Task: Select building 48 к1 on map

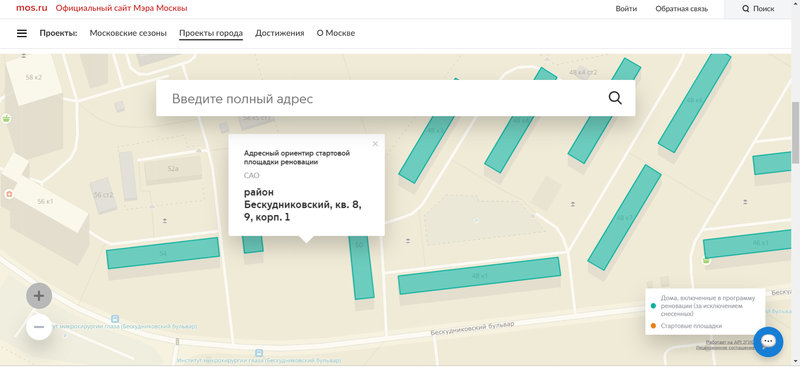Action: (479, 276)
